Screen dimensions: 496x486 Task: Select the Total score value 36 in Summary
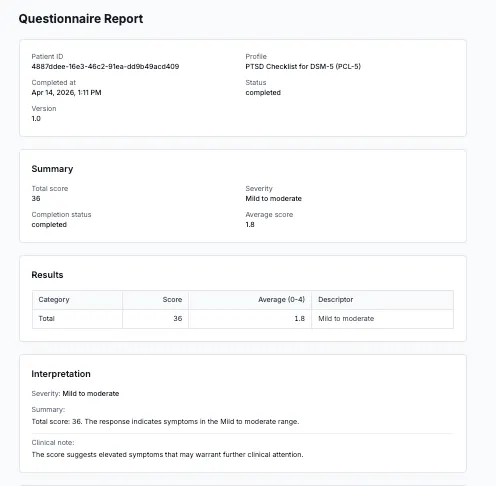pyautogui.click(x=36, y=198)
